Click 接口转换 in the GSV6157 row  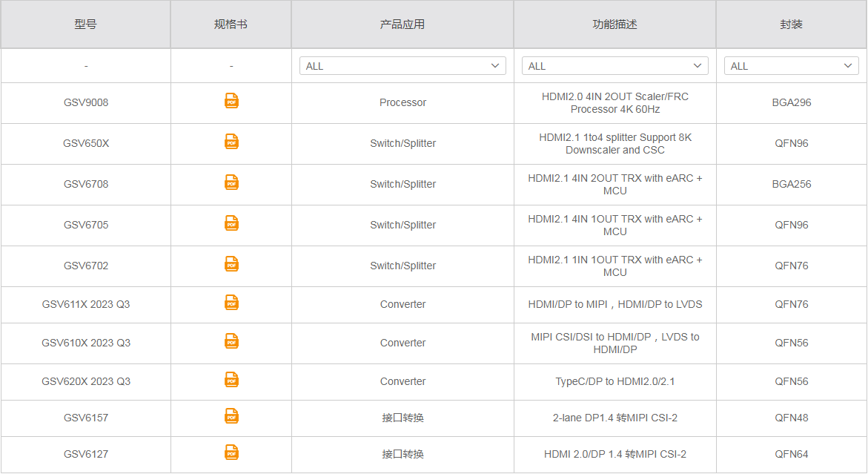tap(402, 418)
